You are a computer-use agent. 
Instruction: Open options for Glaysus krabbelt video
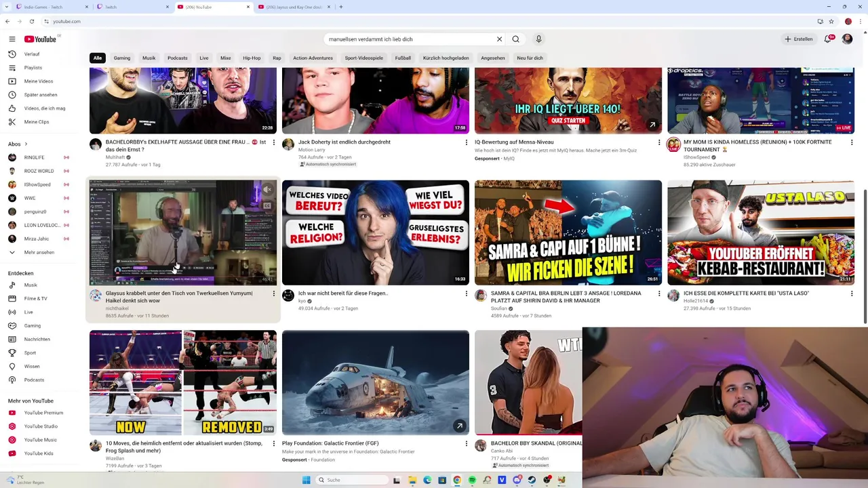[x=274, y=293]
